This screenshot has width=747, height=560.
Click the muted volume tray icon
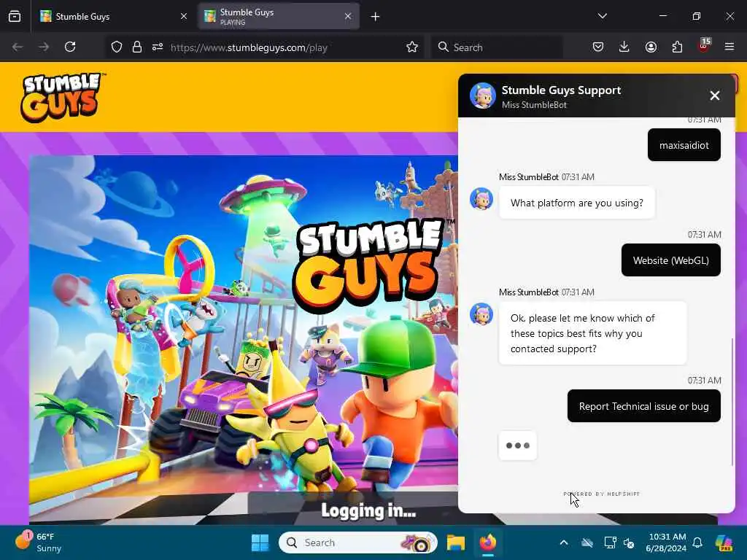629,542
